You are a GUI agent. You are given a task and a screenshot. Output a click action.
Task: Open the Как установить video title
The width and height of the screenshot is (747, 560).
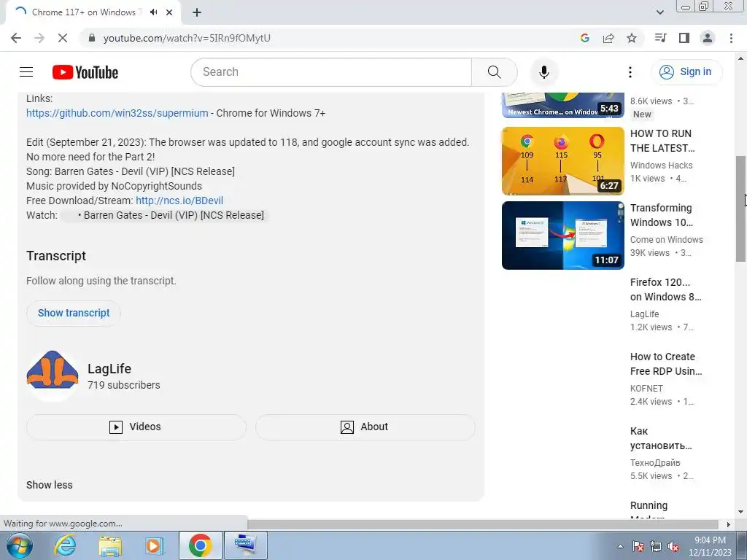tap(661, 438)
